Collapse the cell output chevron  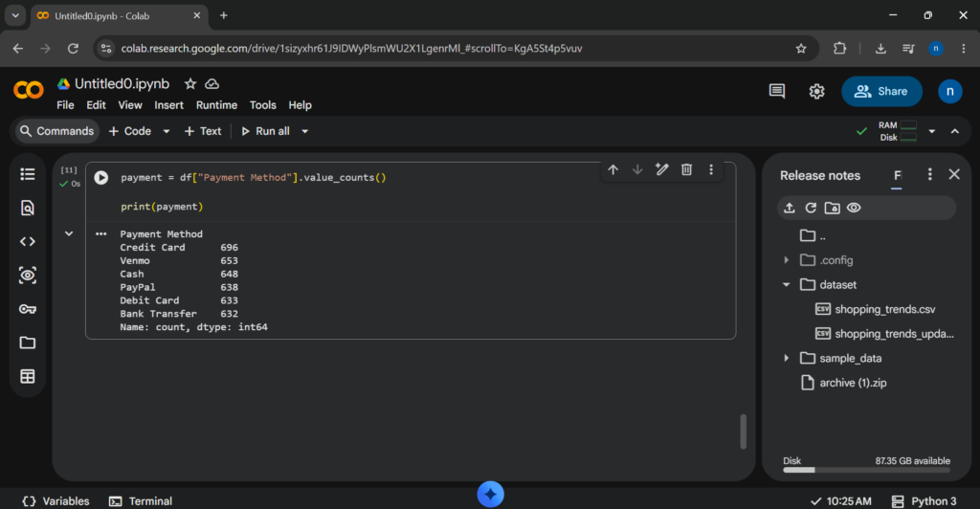click(69, 233)
